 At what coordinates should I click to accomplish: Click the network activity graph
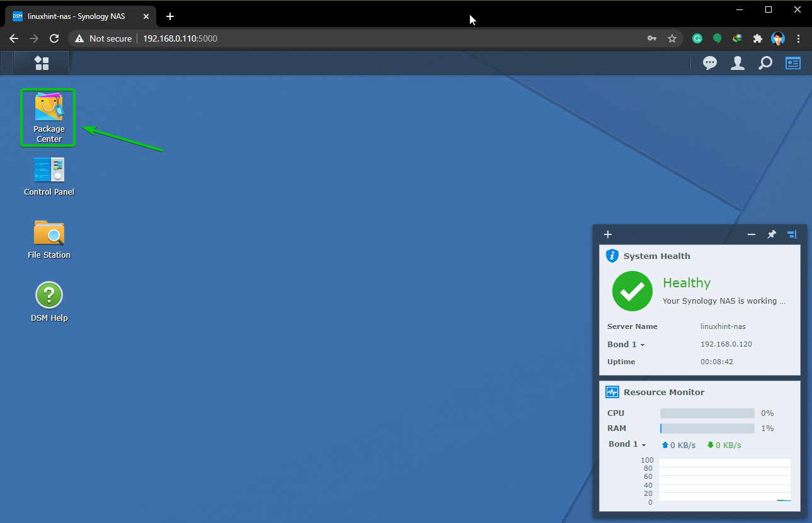(724, 480)
